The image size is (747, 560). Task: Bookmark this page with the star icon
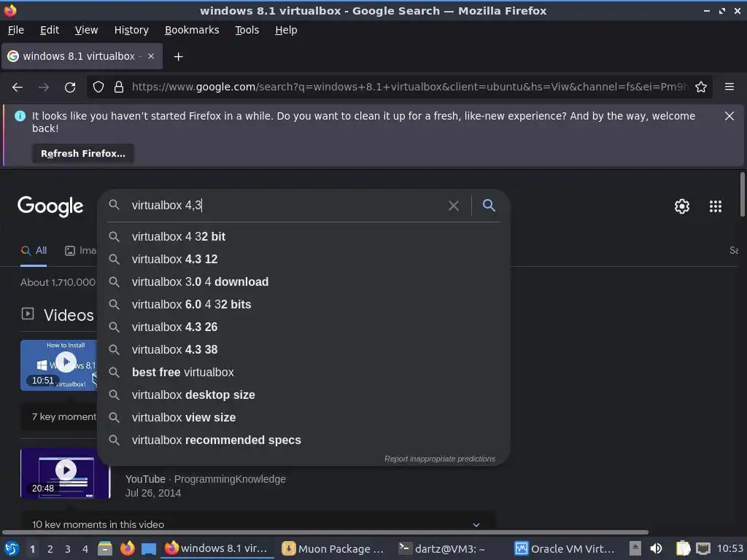[x=701, y=87]
